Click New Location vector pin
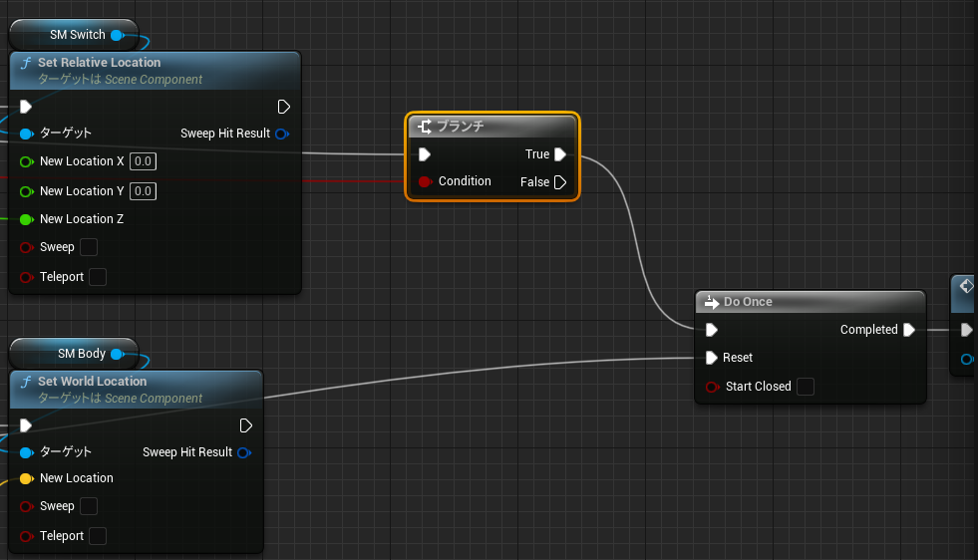Image resolution: width=978 pixels, height=560 pixels. [26, 478]
